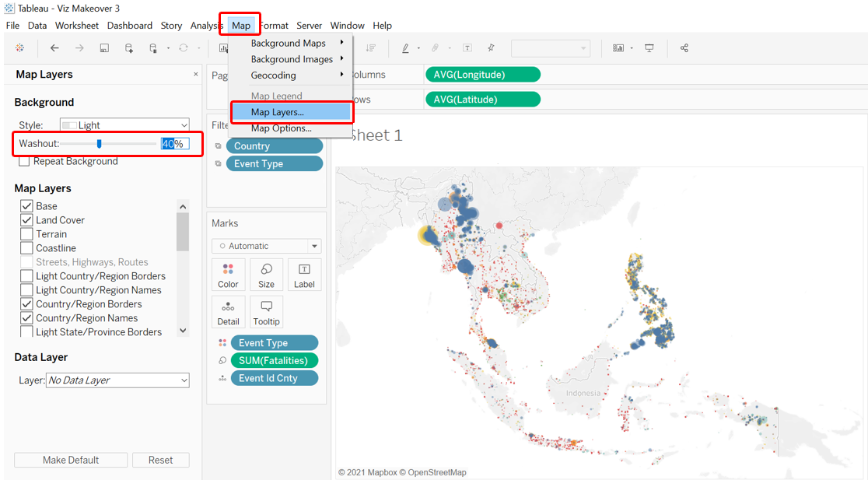Open the Size marks card
868x480 pixels.
[266, 275]
